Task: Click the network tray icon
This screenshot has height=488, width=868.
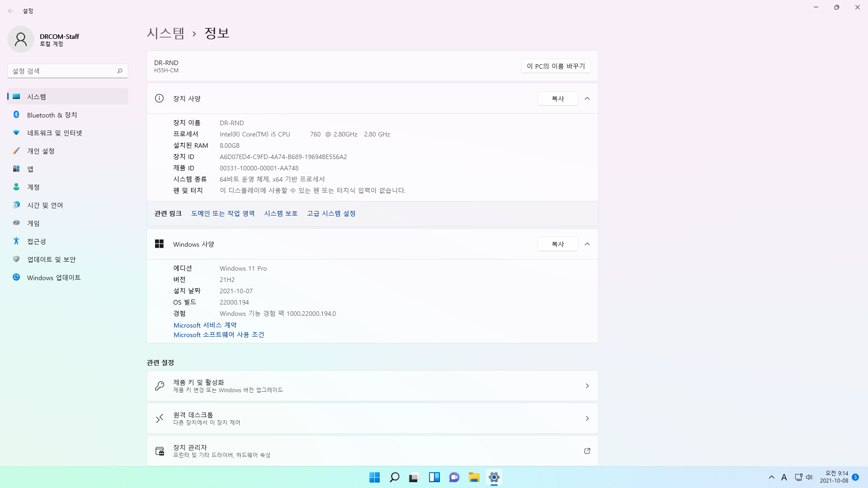Action: tap(798, 477)
